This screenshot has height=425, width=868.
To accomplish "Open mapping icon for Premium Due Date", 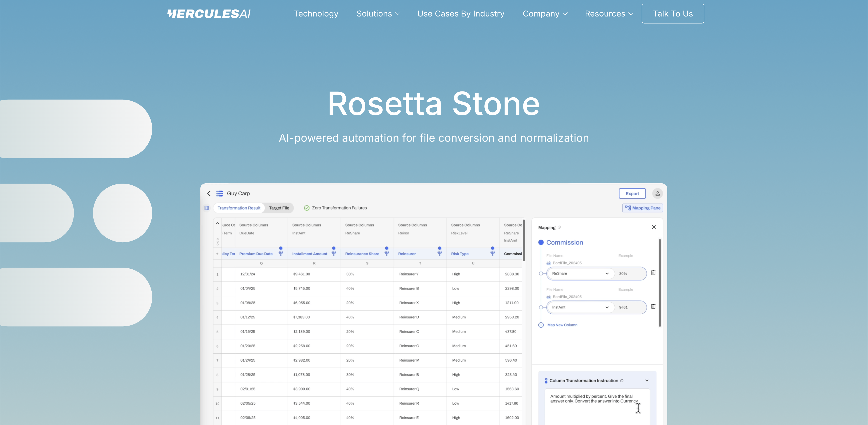I will click(x=281, y=253).
